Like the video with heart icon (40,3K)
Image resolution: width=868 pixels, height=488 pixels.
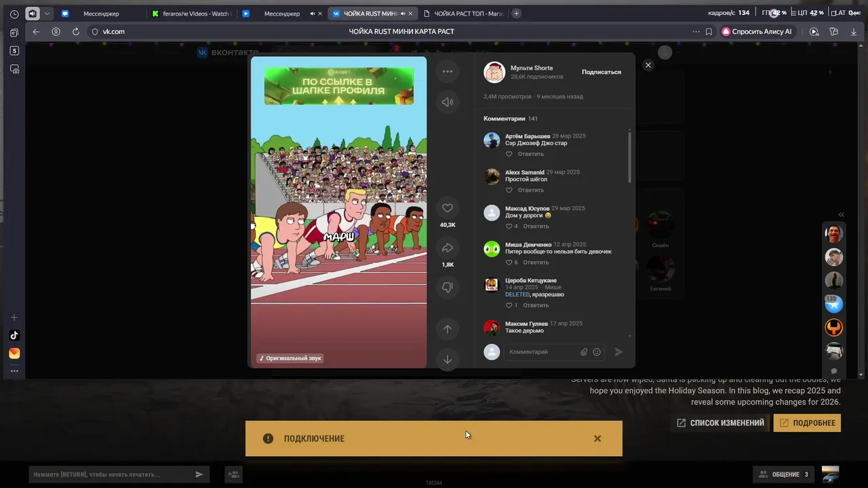click(448, 208)
